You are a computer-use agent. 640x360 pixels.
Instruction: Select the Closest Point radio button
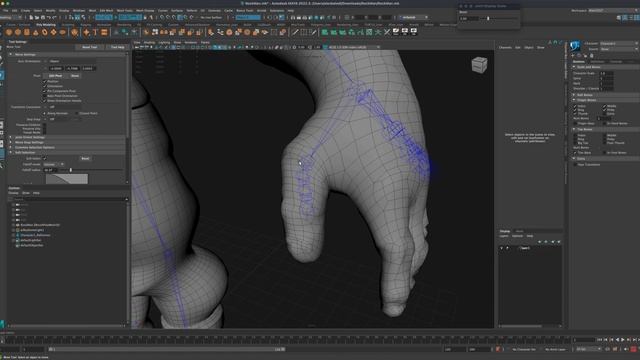point(76,113)
